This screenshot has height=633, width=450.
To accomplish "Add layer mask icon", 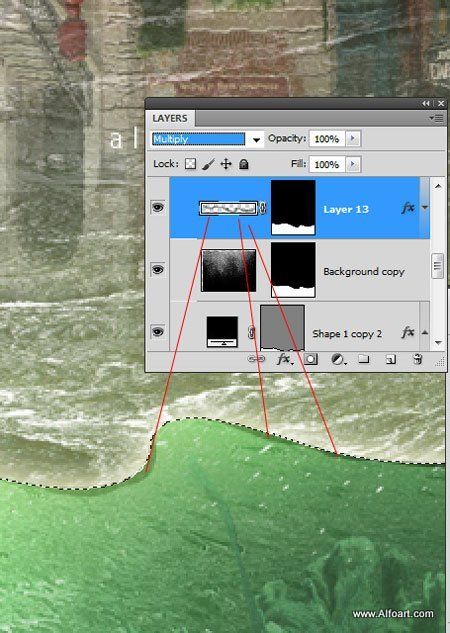I will pos(311,359).
